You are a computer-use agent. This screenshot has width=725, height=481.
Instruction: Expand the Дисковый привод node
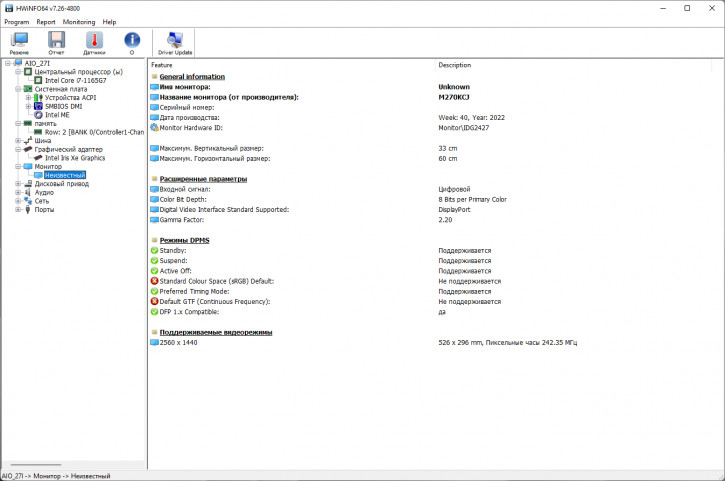[18, 184]
